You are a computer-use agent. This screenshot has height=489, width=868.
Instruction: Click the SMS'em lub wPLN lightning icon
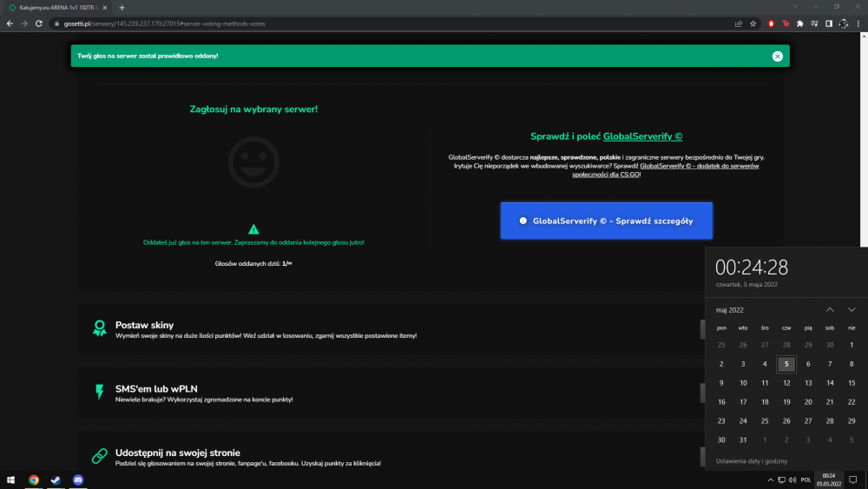point(100,392)
